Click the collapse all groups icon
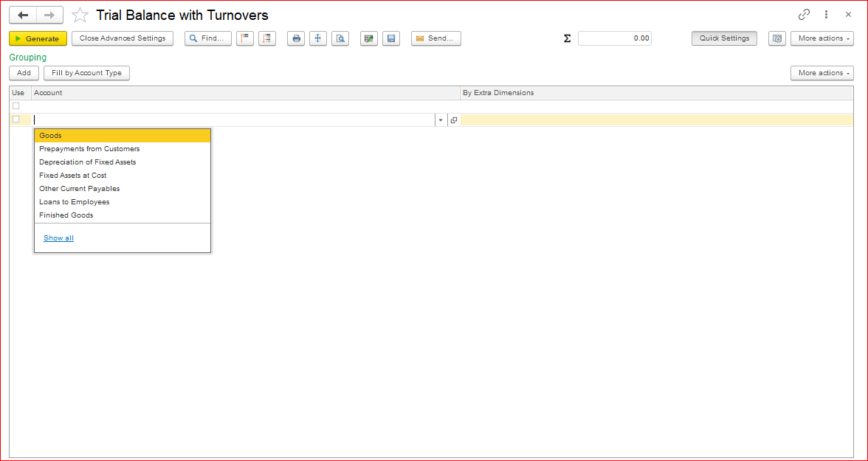Image resolution: width=868 pixels, height=461 pixels. (245, 38)
